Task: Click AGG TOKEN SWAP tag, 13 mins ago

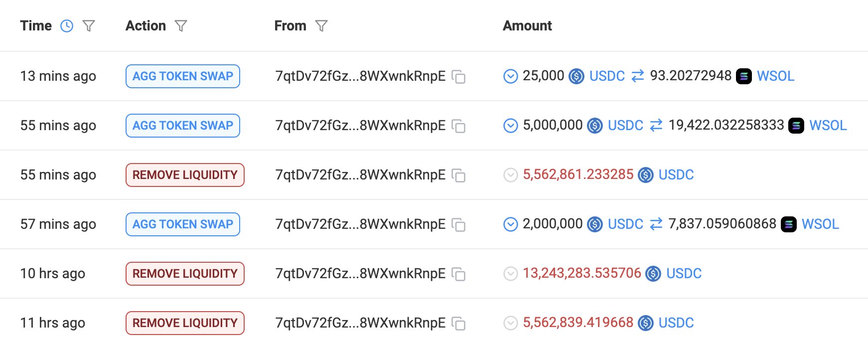Action: pos(183,76)
